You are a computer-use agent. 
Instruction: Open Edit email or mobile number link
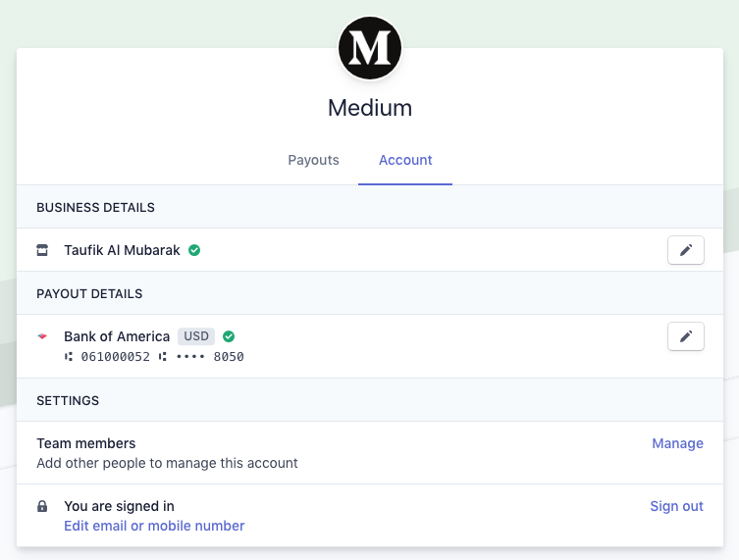coord(154,526)
